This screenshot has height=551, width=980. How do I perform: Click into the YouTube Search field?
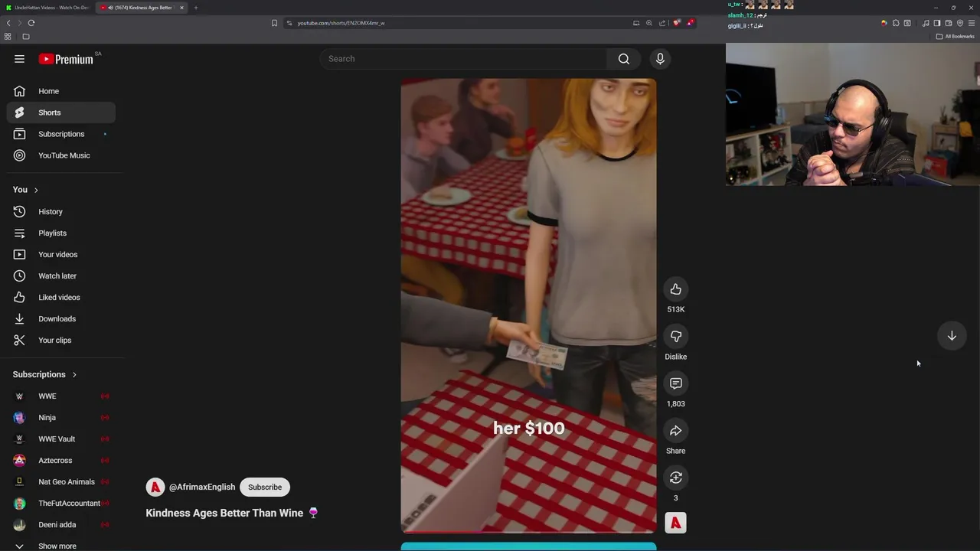pyautogui.click(x=463, y=59)
